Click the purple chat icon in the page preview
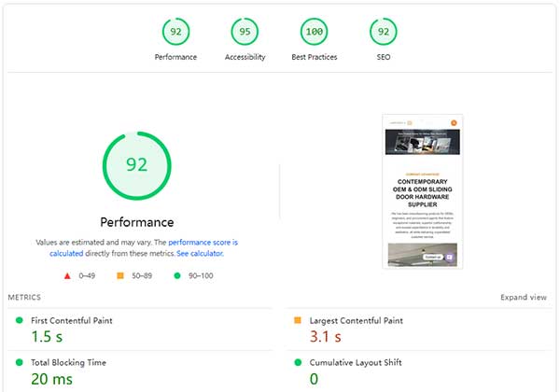 click(x=450, y=257)
